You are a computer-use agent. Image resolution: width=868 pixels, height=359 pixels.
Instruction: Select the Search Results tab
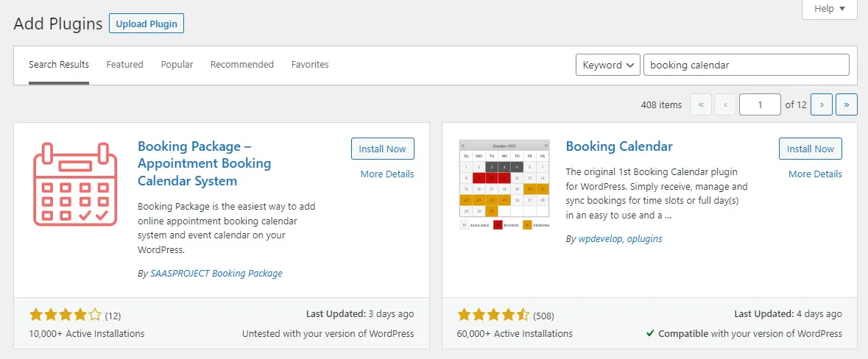pyautogui.click(x=59, y=65)
